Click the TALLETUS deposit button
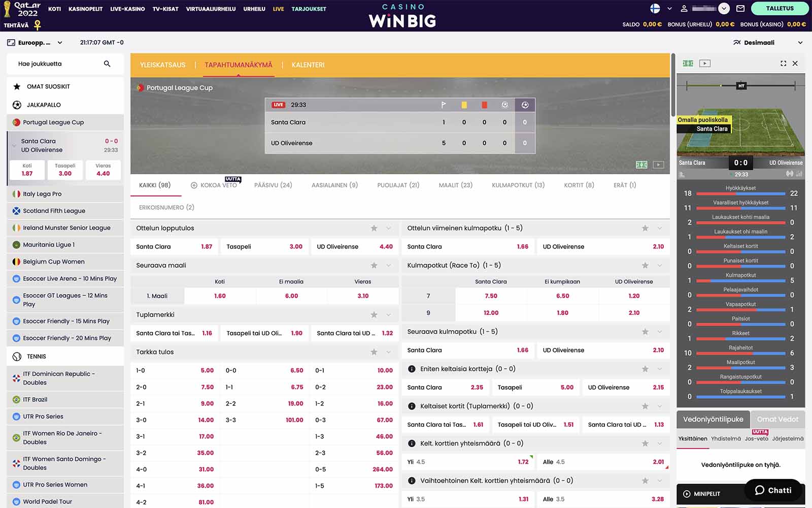This screenshot has width=812, height=508. [779, 9]
